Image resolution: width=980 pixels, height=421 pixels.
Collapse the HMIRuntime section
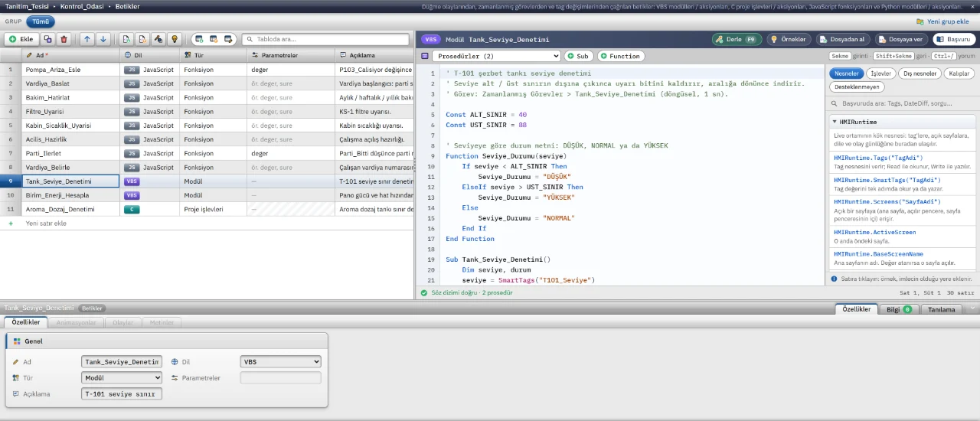[x=835, y=122]
